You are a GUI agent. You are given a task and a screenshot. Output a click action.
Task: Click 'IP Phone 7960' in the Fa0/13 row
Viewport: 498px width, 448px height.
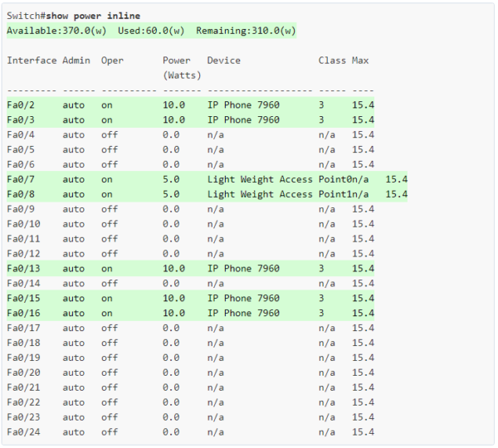[x=243, y=269]
